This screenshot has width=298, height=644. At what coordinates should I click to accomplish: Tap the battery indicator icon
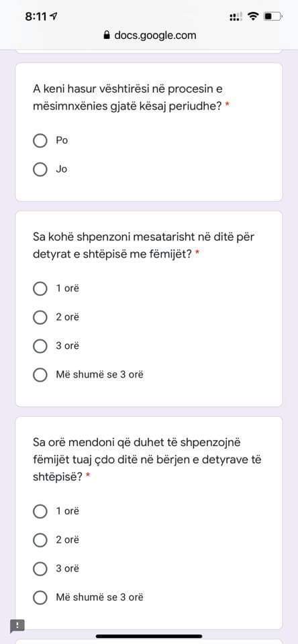click(273, 16)
